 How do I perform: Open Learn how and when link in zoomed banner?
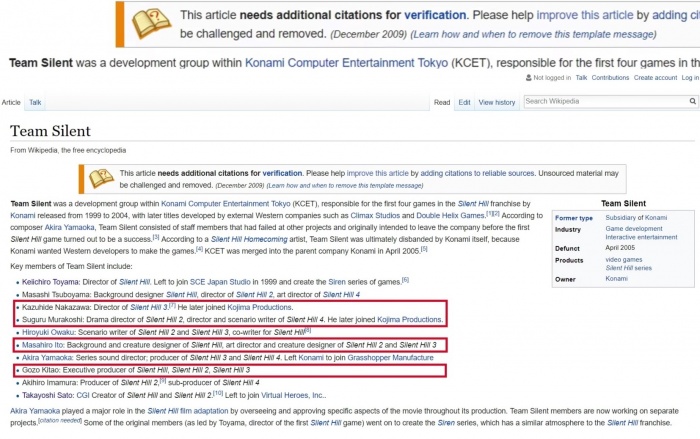point(533,34)
